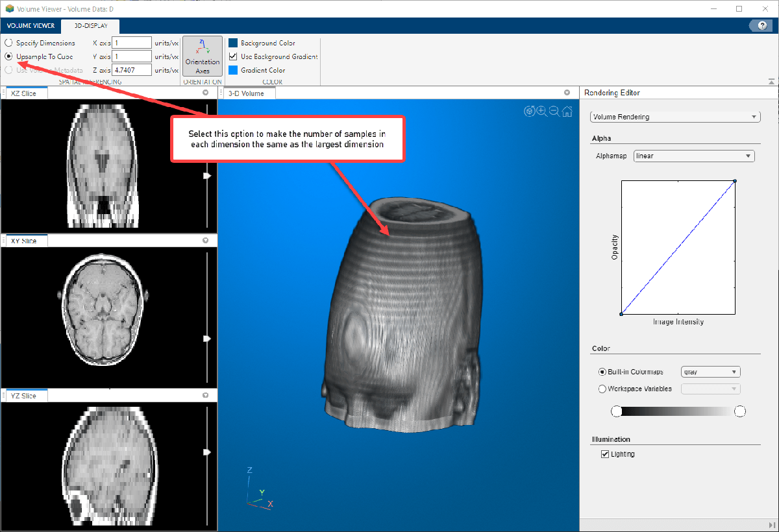Open YZ Slice panel actions menu
The height and width of the screenshot is (532, 779).
(206, 395)
